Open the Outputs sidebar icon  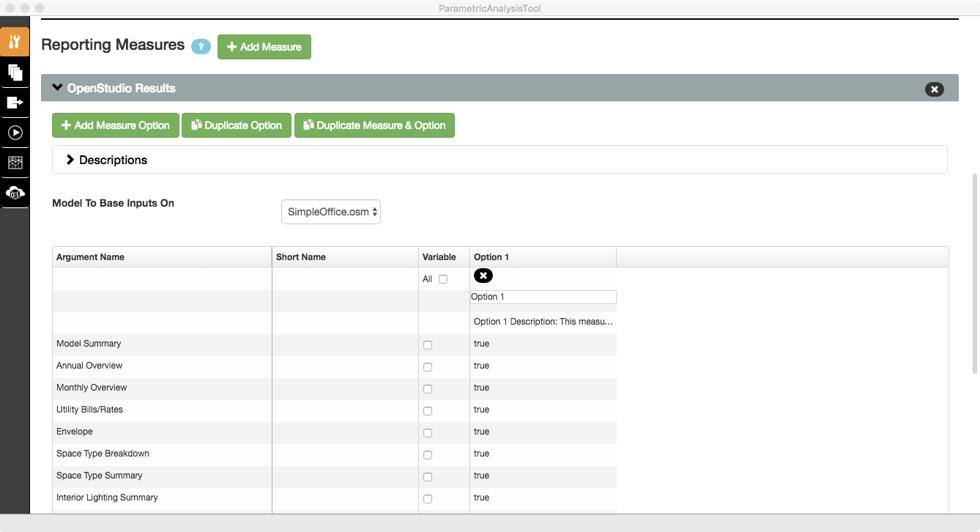click(x=15, y=103)
